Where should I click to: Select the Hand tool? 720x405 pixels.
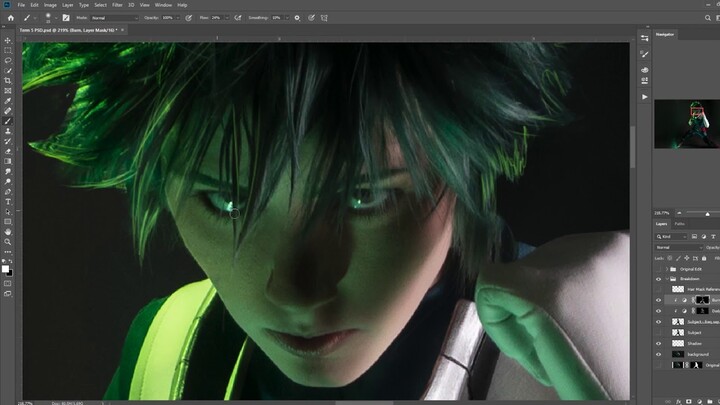tap(8, 232)
